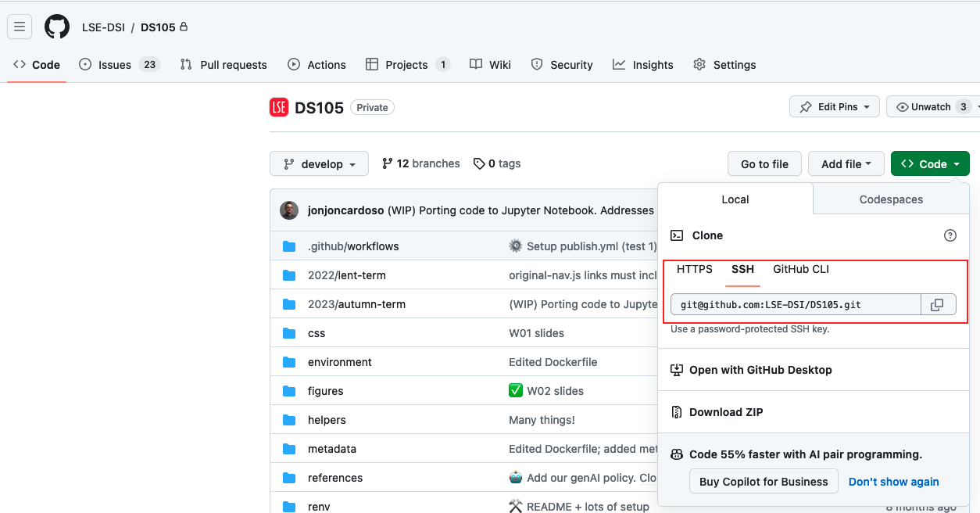Open the figures folder

coord(326,391)
